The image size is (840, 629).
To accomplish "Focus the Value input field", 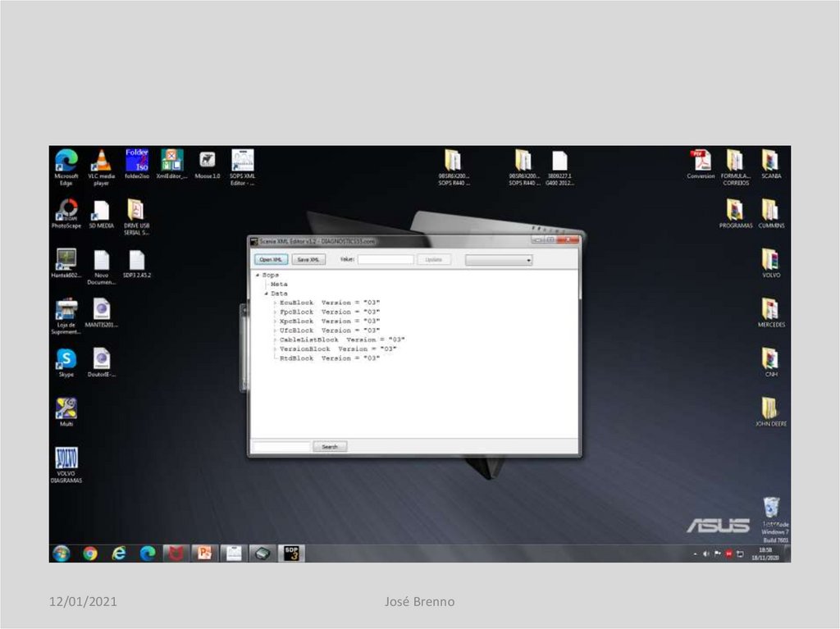I will pos(386,259).
